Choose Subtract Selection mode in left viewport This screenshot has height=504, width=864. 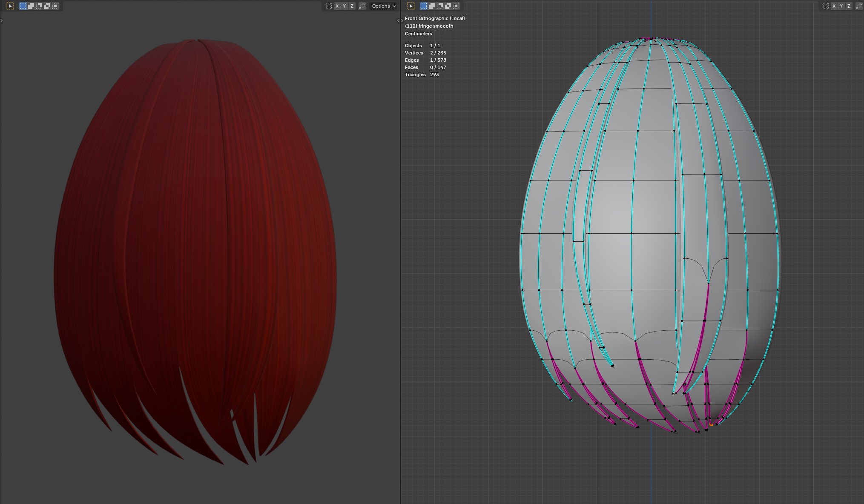point(39,6)
